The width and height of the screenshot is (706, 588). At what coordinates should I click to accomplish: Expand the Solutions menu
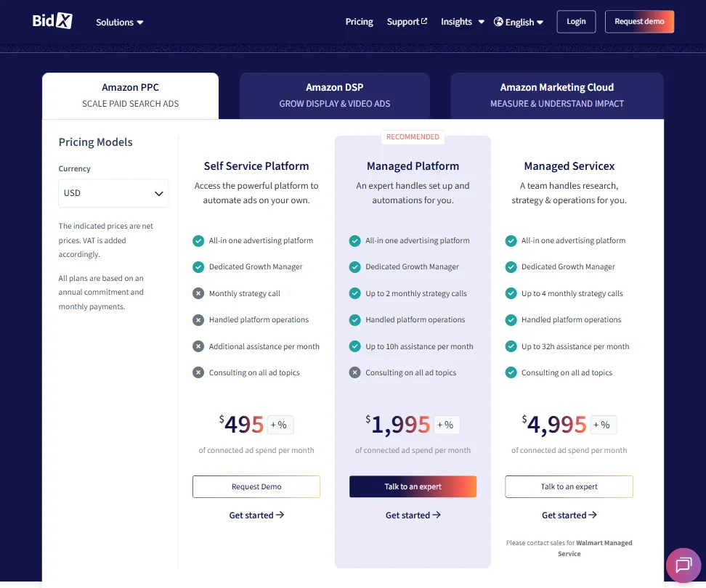[119, 22]
